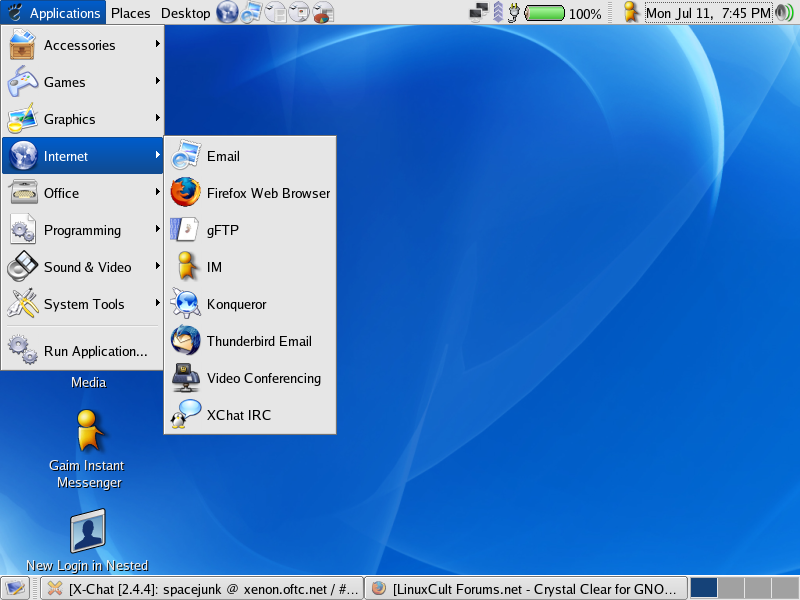Click the gFTP icon

[185, 230]
